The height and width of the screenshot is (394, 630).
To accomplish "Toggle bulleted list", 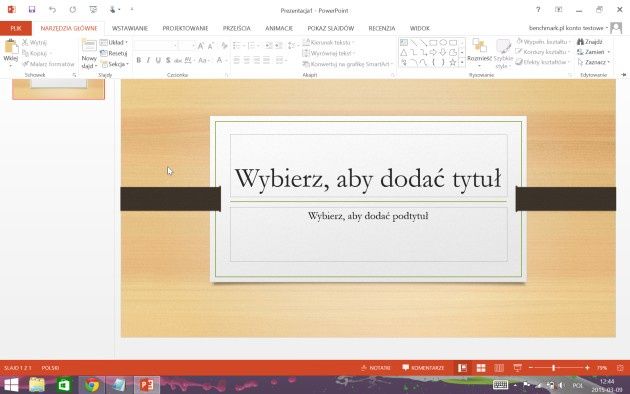I will pos(236,46).
